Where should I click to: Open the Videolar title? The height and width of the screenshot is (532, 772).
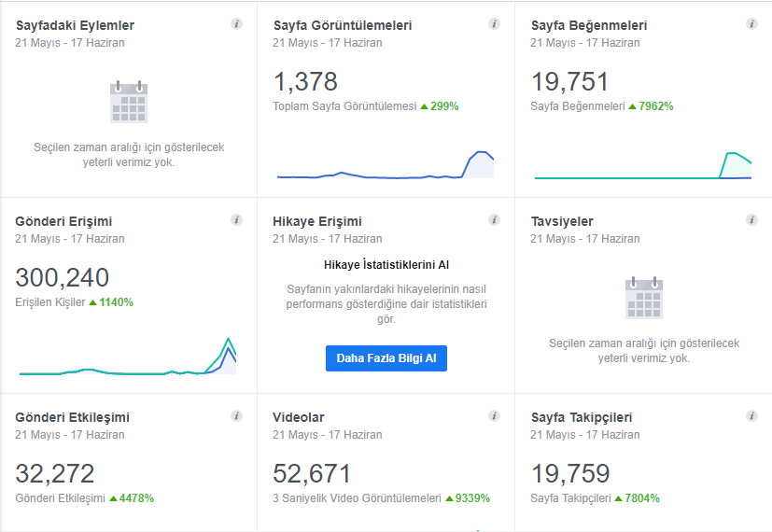(x=299, y=417)
